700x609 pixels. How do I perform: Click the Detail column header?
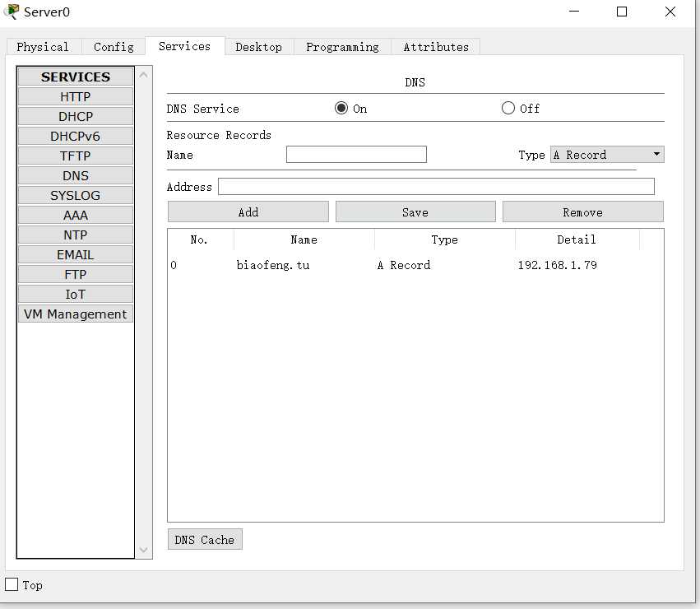tap(577, 239)
